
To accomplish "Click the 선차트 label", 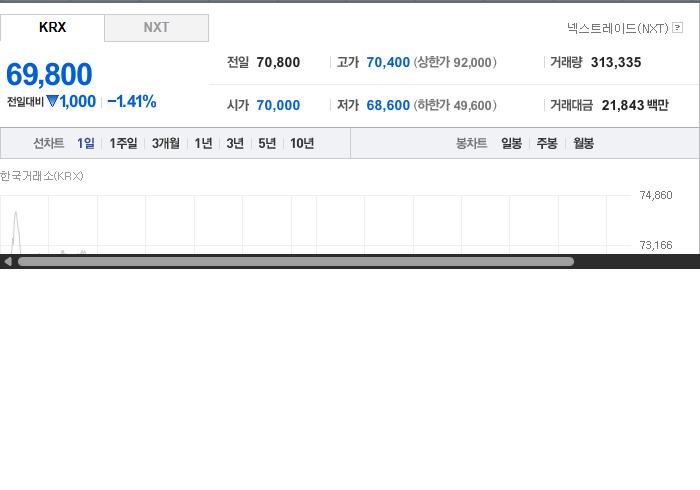I will 49,143.
